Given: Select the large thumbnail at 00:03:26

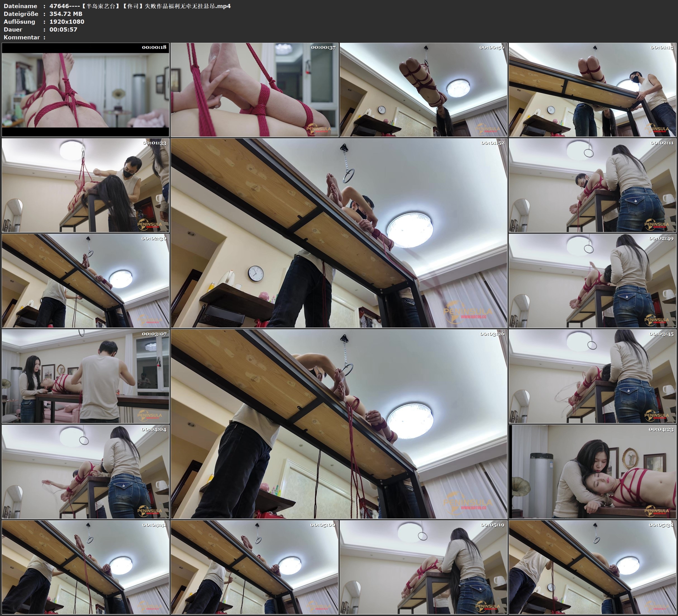Looking at the screenshot, I should 339,424.
